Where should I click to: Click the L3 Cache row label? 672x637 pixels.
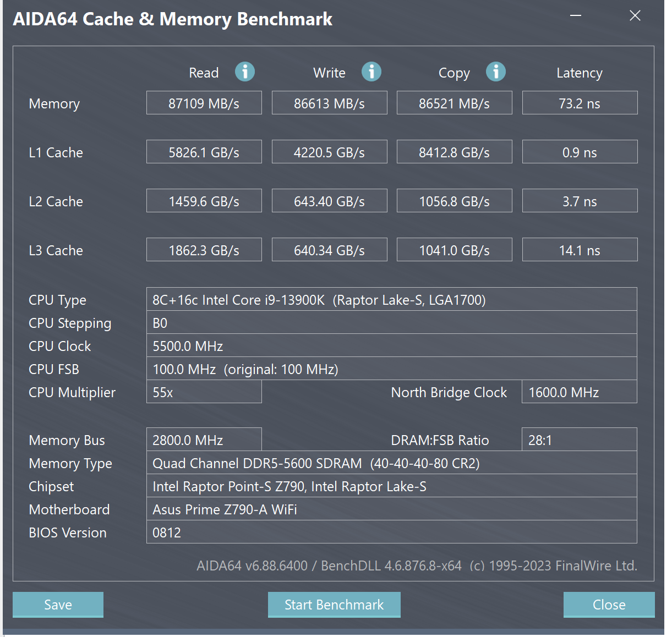pos(56,250)
